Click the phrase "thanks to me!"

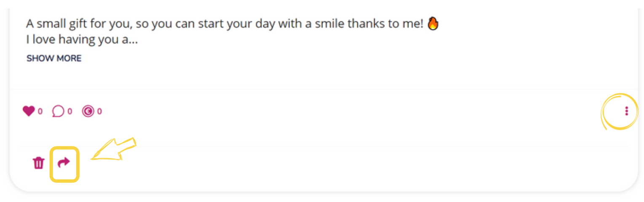[385, 24]
